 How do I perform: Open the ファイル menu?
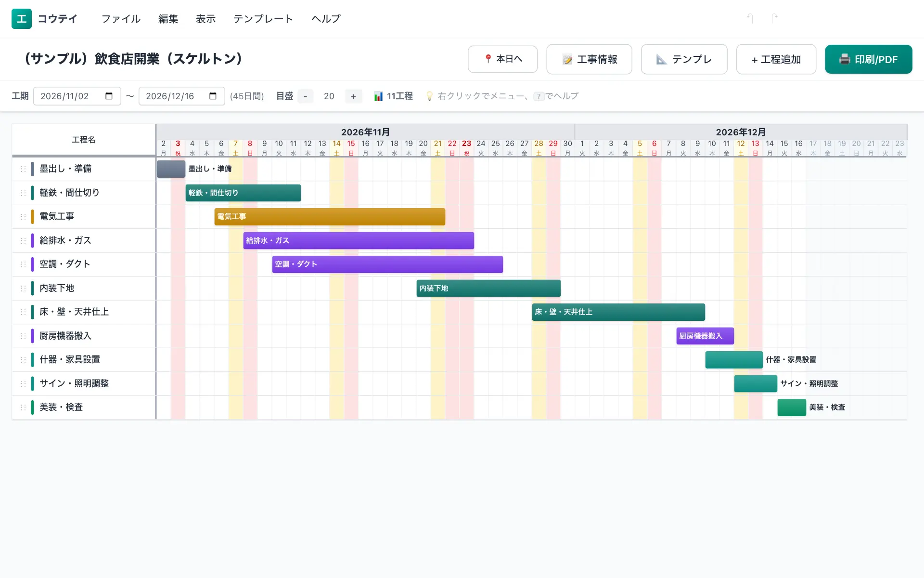coord(121,19)
